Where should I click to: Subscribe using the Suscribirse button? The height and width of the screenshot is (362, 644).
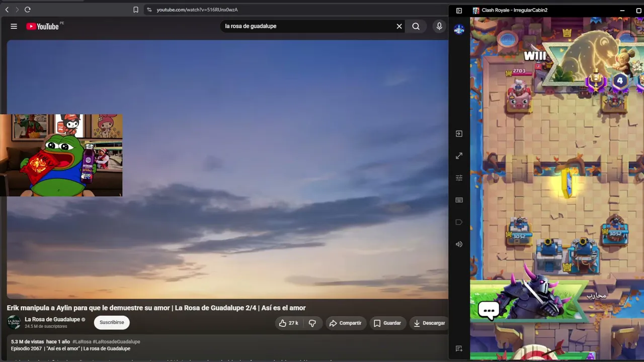(x=112, y=322)
